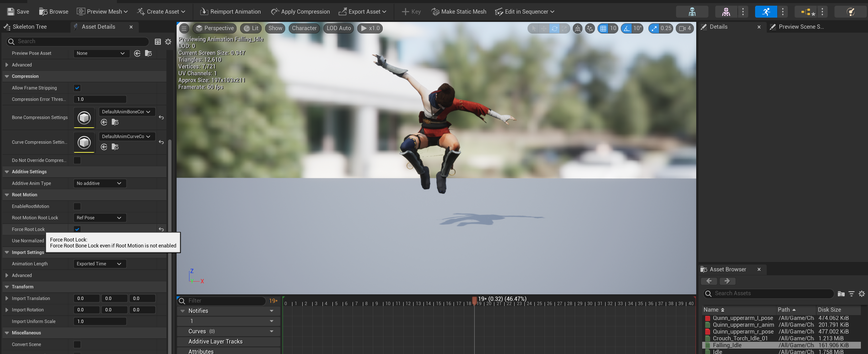Enable the EnableRootMotion checkbox
The width and height of the screenshot is (868, 354).
tap(77, 206)
